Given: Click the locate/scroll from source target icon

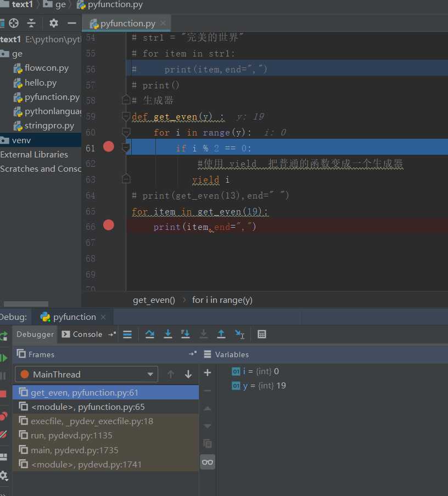Looking at the screenshot, I should [x=14, y=23].
